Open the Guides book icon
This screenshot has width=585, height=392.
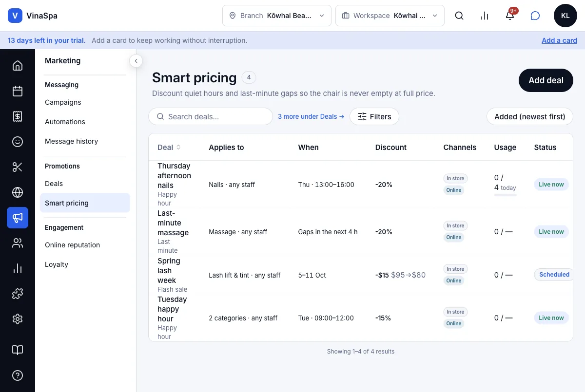click(x=18, y=350)
